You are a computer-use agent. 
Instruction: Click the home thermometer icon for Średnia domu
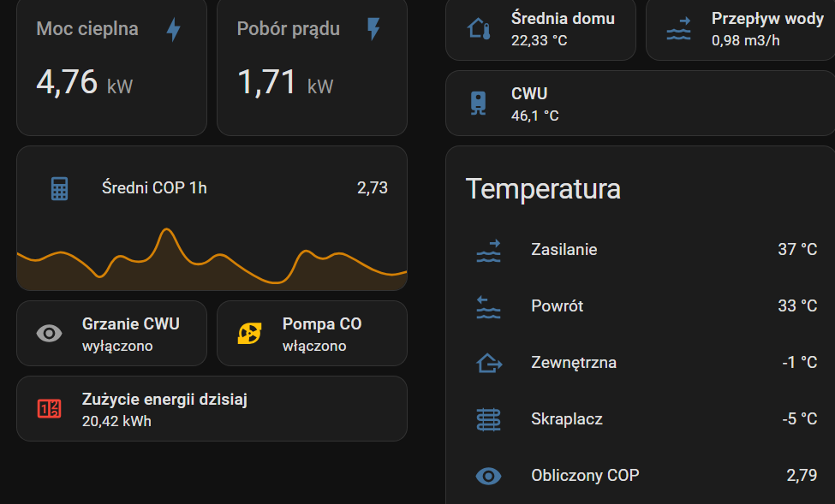[x=479, y=29]
